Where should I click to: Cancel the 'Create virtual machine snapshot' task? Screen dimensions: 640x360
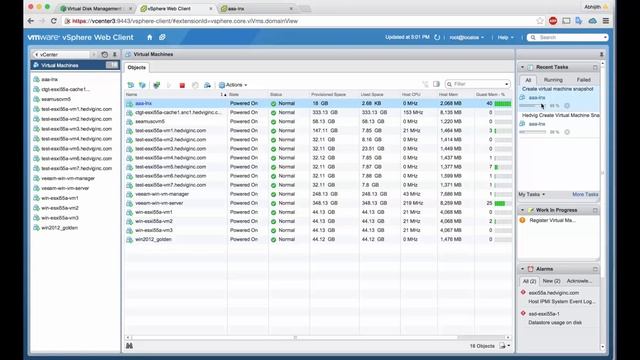click(567, 106)
